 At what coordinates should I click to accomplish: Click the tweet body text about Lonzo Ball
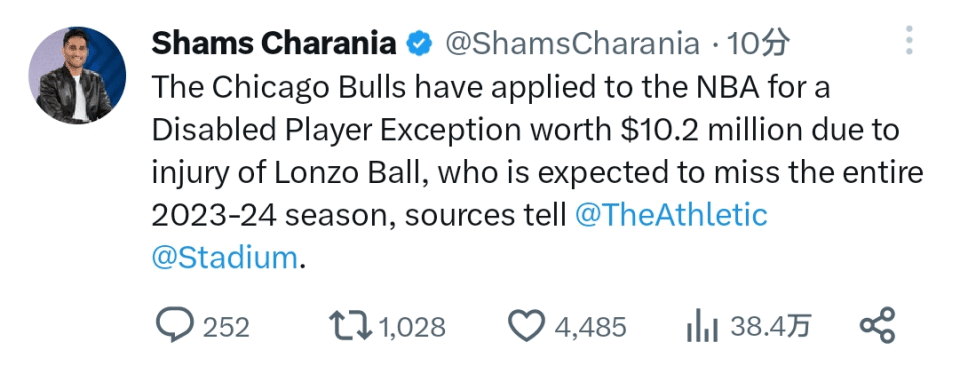coord(537,173)
